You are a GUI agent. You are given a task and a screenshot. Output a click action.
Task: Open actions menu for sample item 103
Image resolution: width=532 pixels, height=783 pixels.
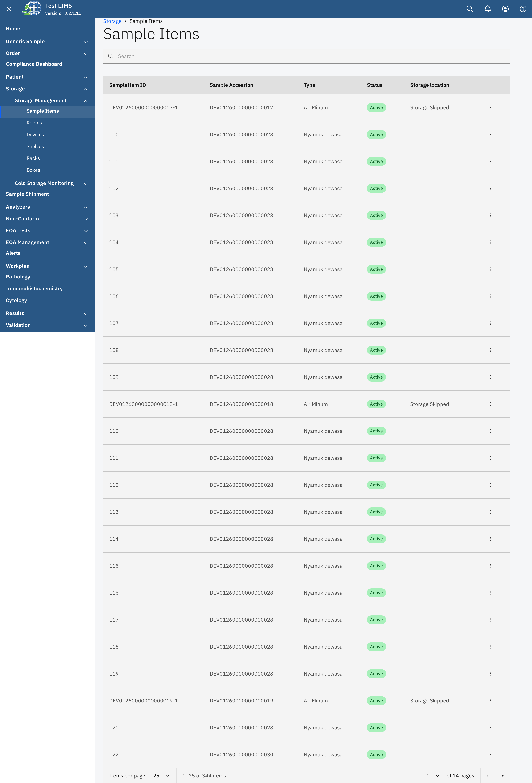[x=490, y=215]
